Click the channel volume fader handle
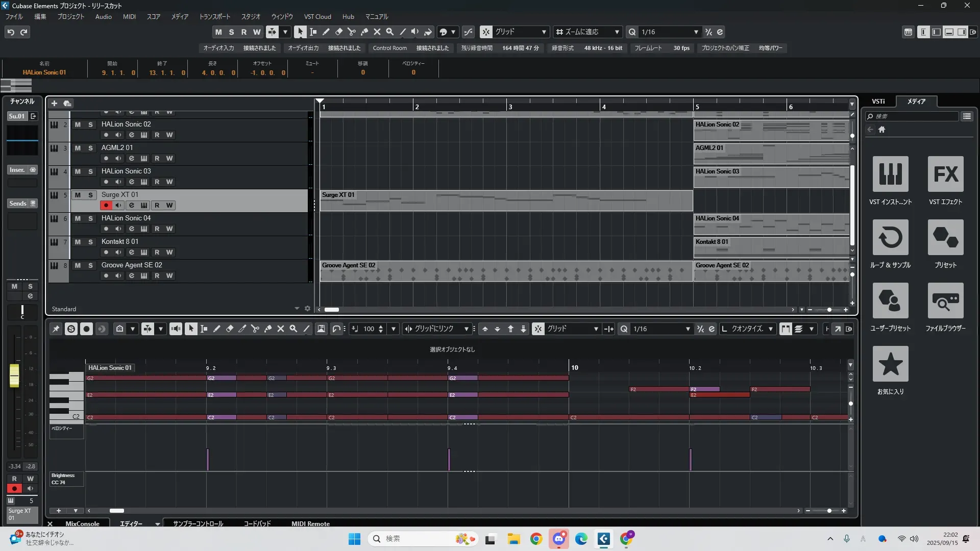This screenshot has width=980, height=551. tap(14, 375)
